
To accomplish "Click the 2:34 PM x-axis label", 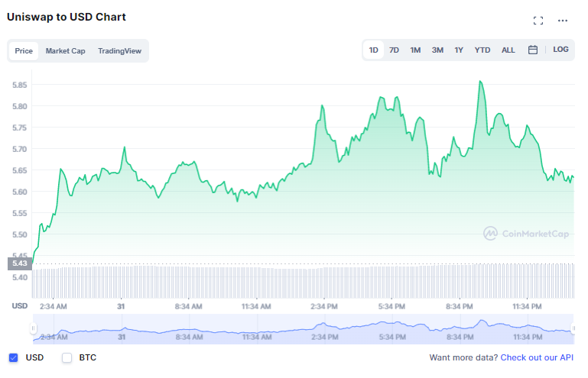I will click(x=324, y=306).
